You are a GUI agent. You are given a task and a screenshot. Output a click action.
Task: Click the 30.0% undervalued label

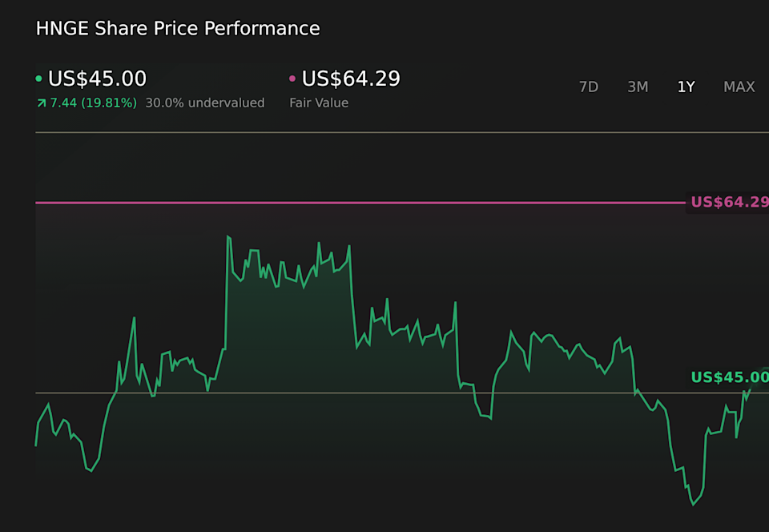[x=204, y=103]
